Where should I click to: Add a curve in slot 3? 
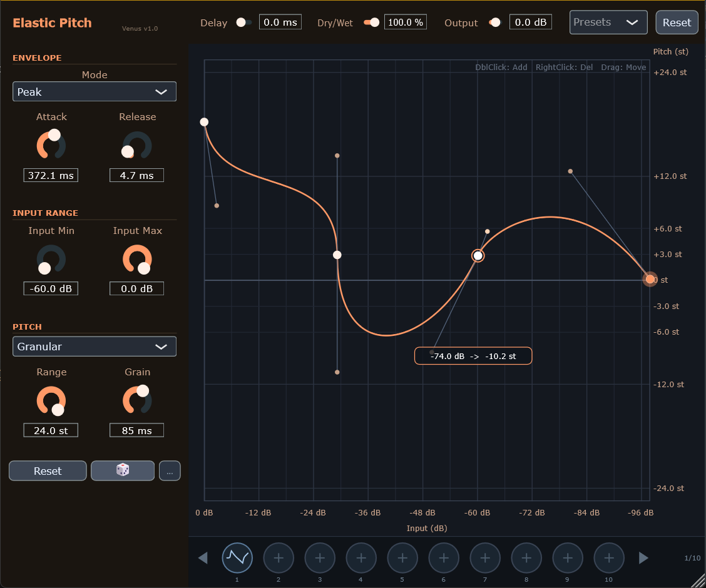[x=320, y=558]
